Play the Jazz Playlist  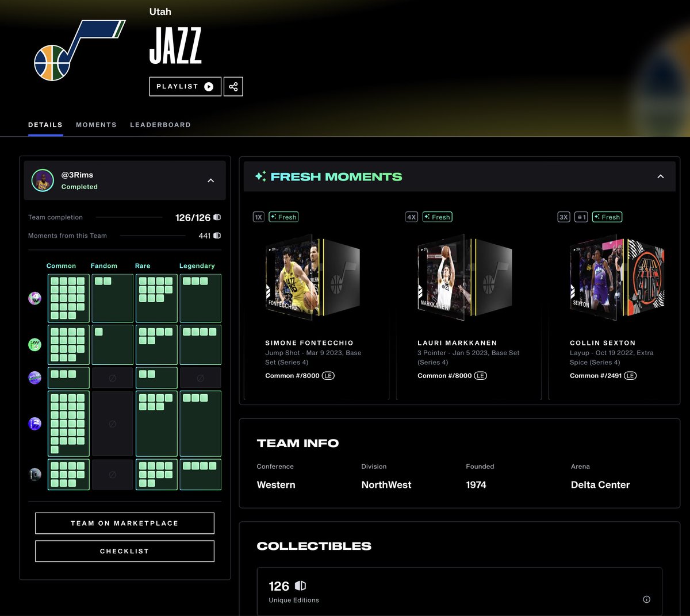185,87
